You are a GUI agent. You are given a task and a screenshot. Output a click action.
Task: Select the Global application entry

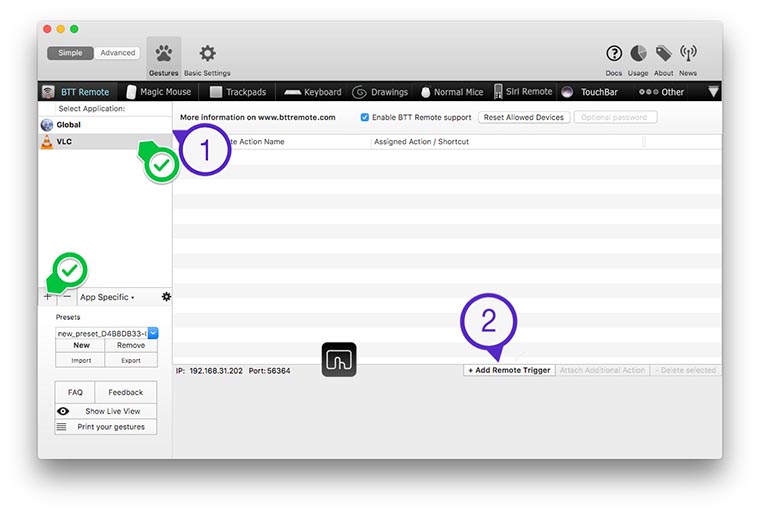[x=105, y=125]
